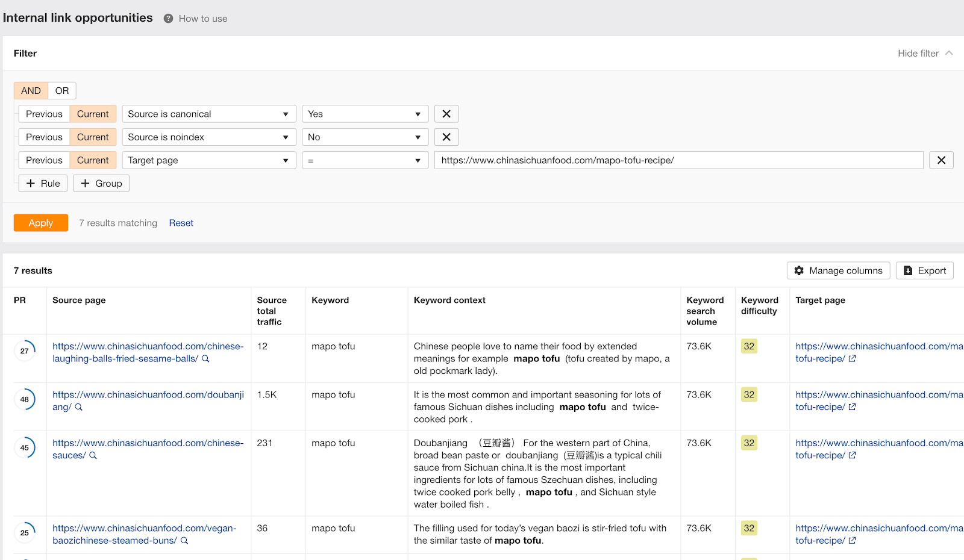Clear the Target page URL value
The width and height of the screenshot is (964, 560).
point(941,160)
